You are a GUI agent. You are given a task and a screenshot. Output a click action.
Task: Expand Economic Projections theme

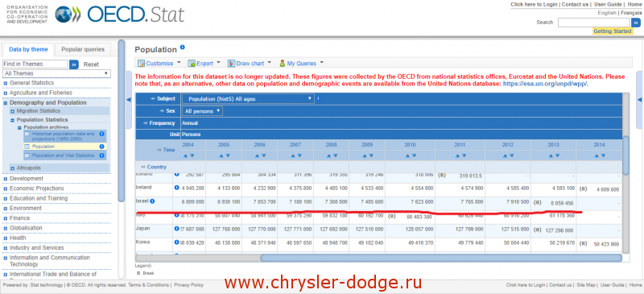[6, 188]
